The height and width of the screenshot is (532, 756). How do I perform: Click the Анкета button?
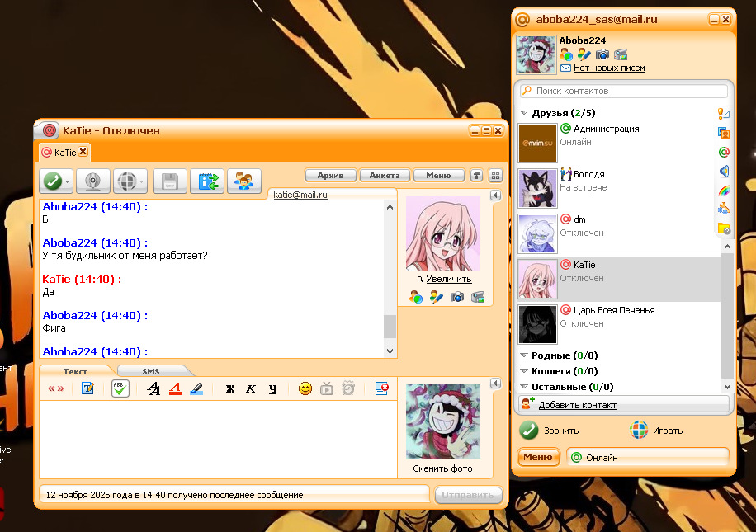(385, 176)
